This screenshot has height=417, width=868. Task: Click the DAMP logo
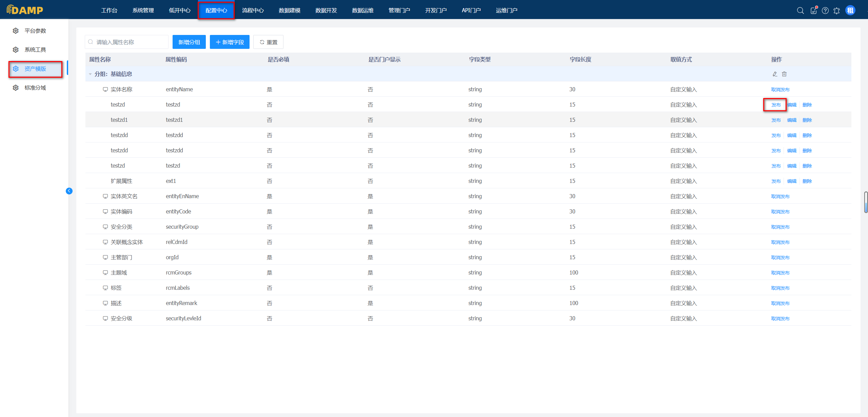(25, 10)
